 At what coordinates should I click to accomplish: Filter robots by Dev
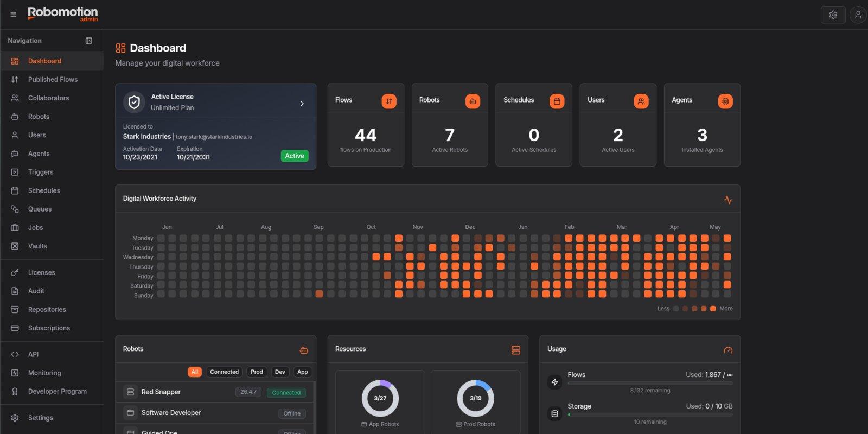click(x=280, y=372)
